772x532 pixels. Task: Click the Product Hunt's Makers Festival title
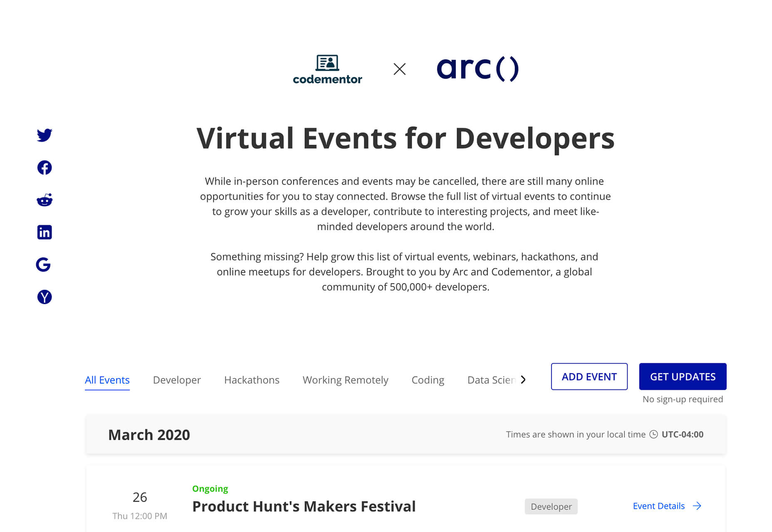click(x=304, y=506)
